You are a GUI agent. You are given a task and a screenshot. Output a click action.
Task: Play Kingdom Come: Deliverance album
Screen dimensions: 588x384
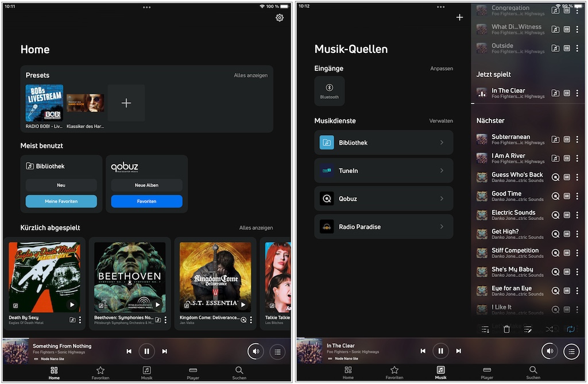point(243,305)
